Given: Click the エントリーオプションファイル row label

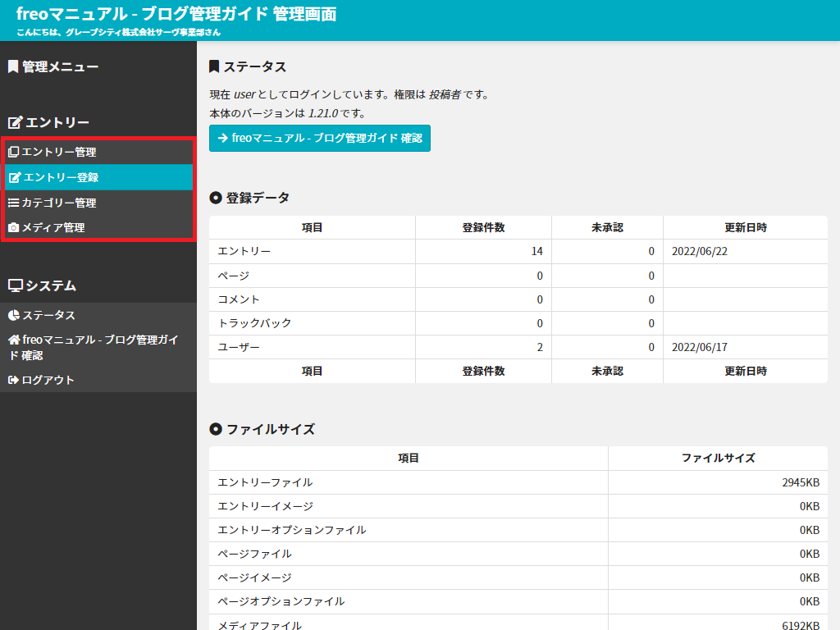Looking at the screenshot, I should point(292,530).
